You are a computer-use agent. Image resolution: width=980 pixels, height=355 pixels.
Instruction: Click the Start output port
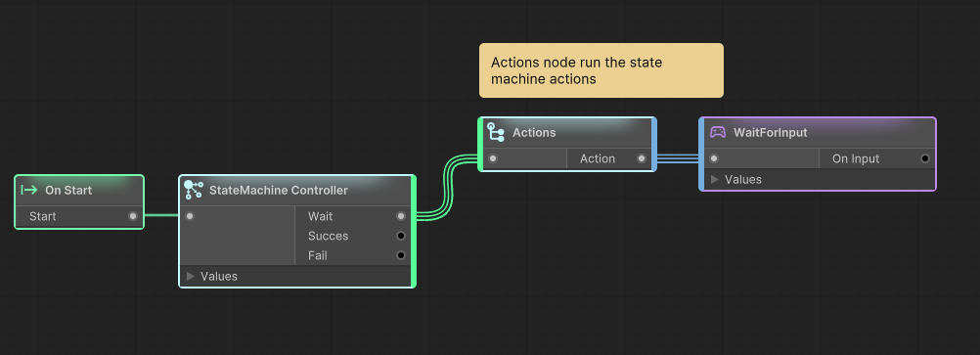coord(132,216)
